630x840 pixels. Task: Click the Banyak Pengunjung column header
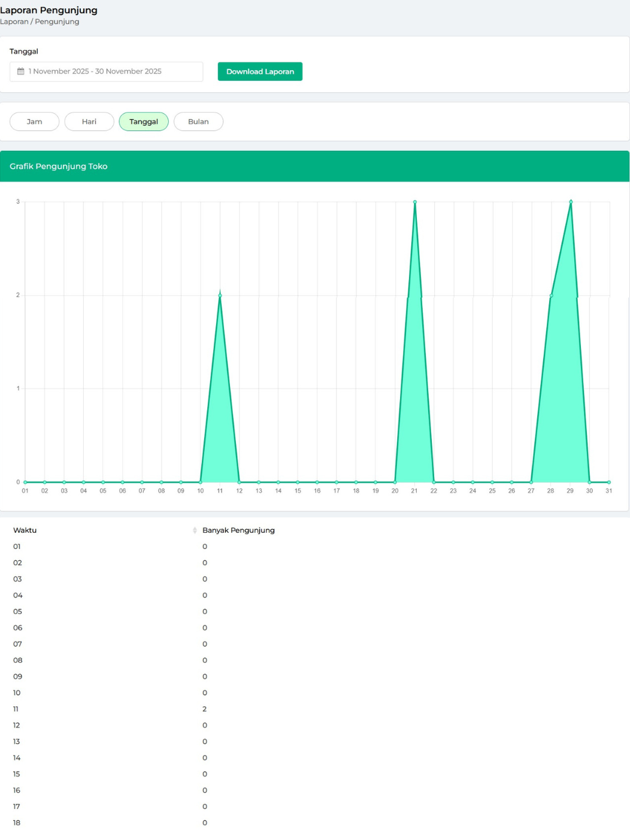tap(238, 530)
